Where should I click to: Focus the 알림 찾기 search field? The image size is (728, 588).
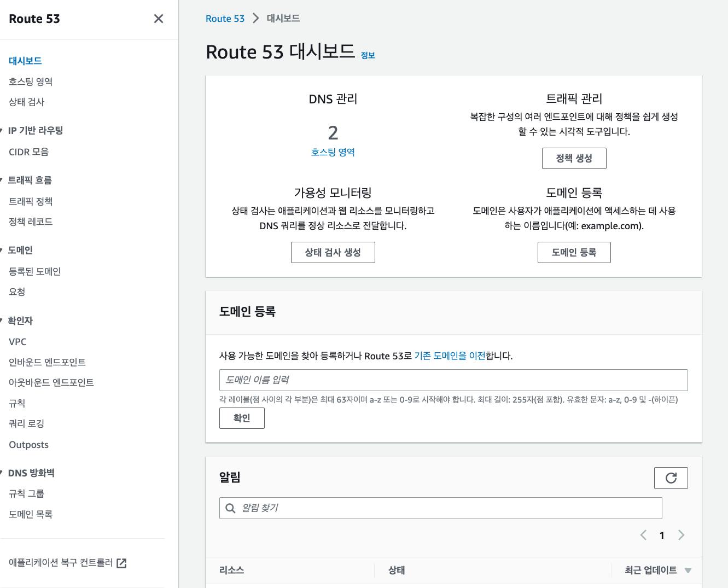[x=440, y=508]
